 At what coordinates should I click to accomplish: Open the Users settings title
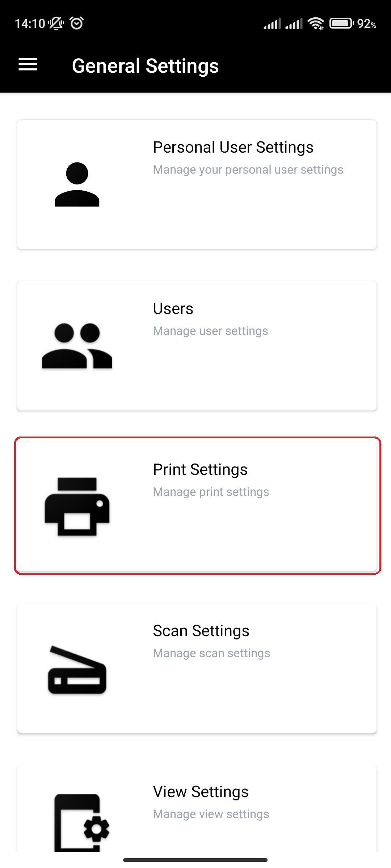[x=173, y=309]
